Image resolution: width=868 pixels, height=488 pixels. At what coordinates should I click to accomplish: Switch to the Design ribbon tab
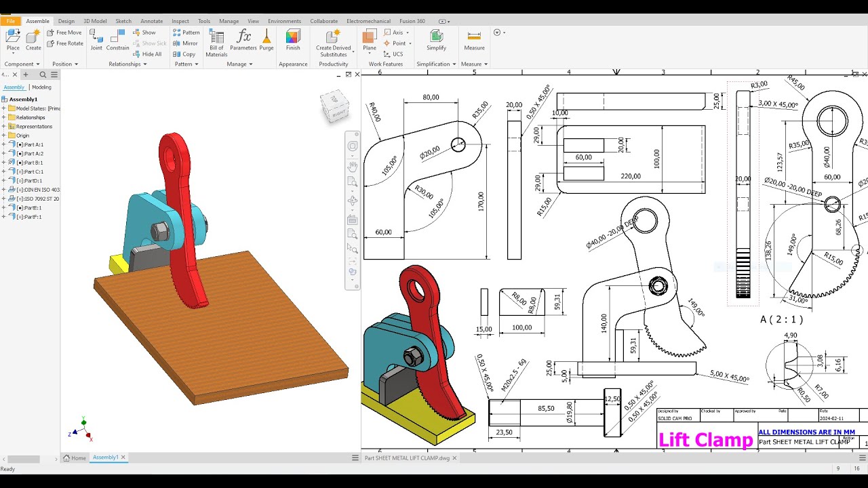pos(66,21)
